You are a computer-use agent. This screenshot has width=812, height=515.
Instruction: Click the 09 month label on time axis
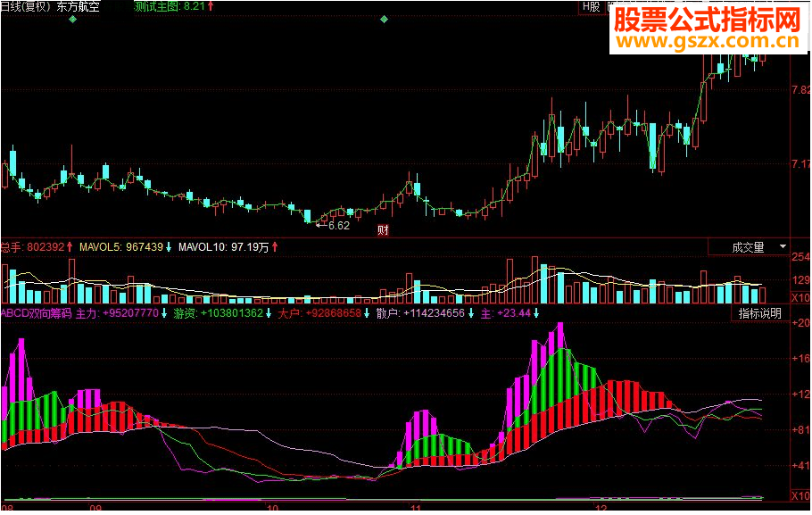click(x=95, y=508)
